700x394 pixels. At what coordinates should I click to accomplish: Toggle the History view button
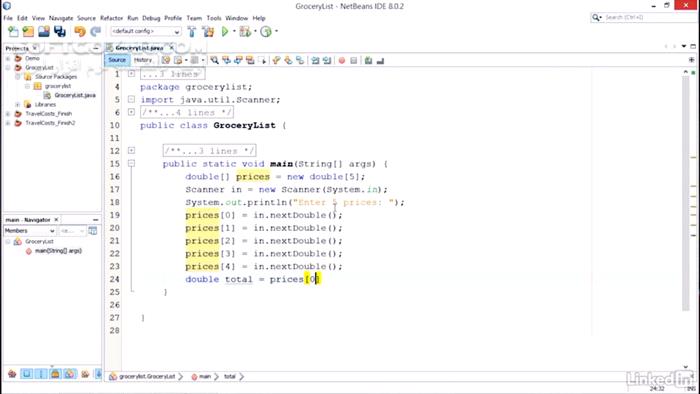coord(143,60)
